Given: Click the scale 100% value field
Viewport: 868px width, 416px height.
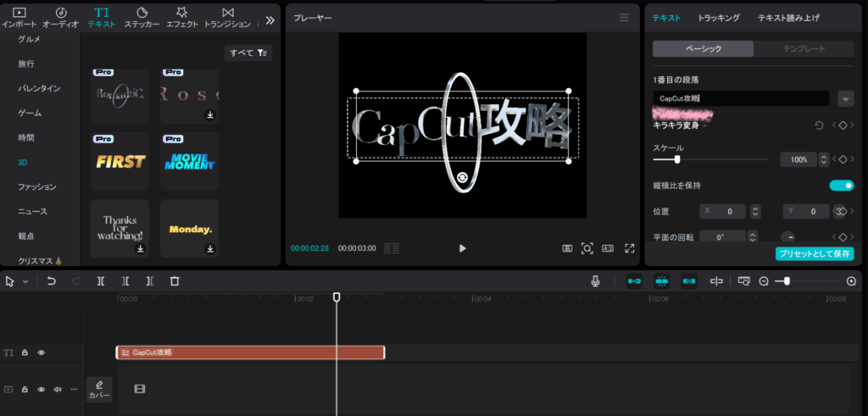Looking at the screenshot, I should 798,159.
